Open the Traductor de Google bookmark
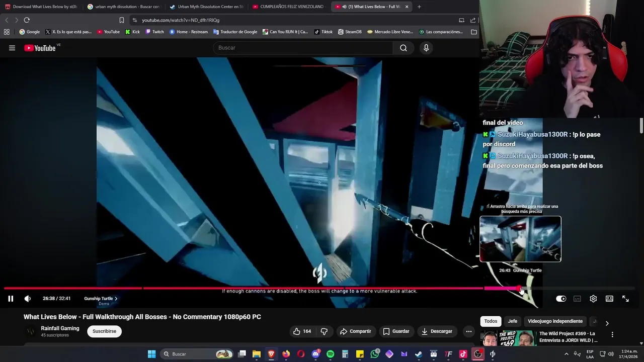 (x=235, y=32)
